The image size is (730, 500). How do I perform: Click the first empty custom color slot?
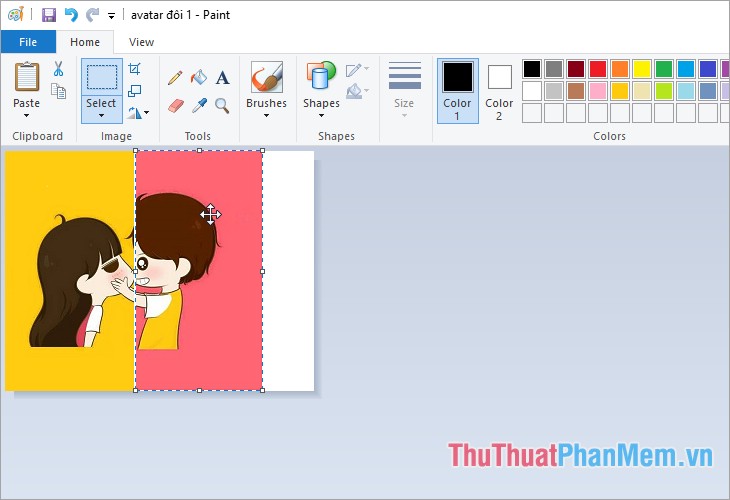click(532, 113)
